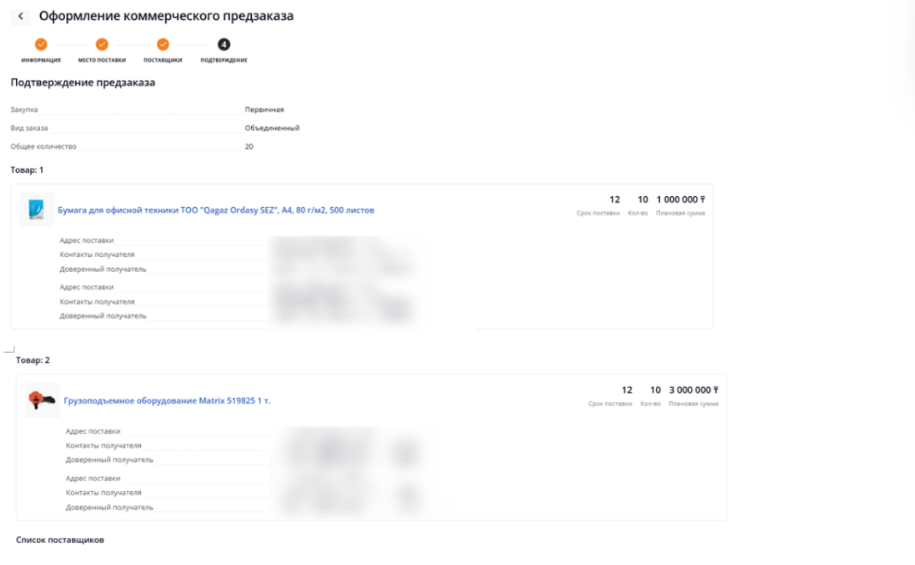Click the 'Закупка' row label
The width and height of the screenshot is (915, 565).
[x=24, y=109]
